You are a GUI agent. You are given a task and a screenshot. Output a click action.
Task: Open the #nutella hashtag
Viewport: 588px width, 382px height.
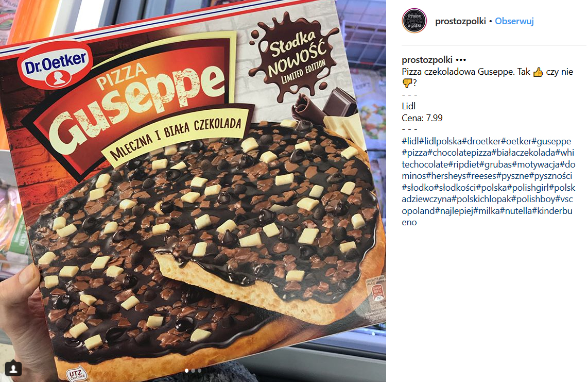tap(515, 211)
